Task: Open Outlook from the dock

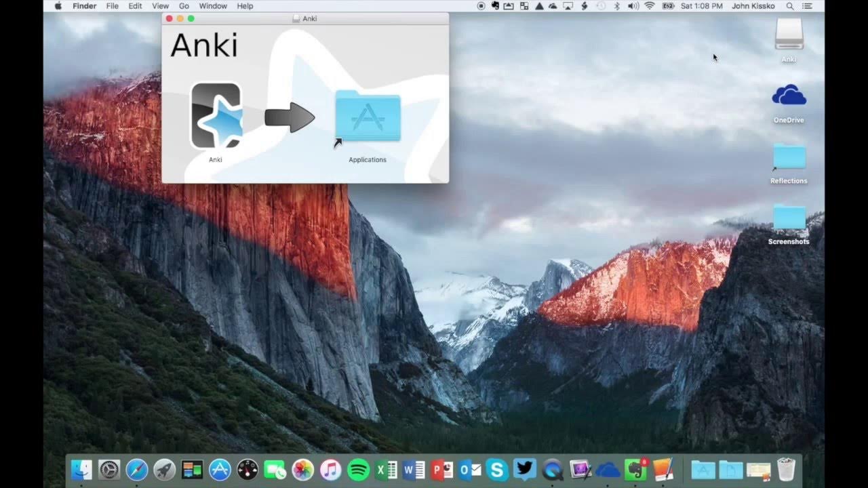Action: (x=469, y=469)
